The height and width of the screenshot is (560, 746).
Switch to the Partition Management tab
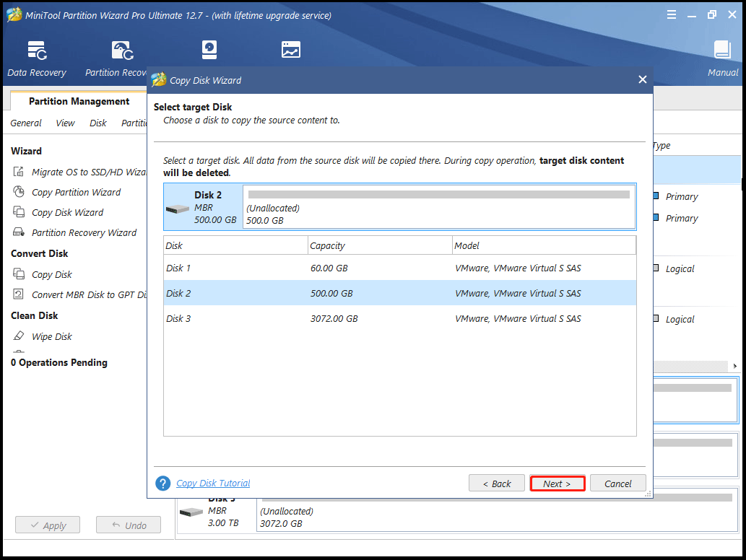coord(79,102)
